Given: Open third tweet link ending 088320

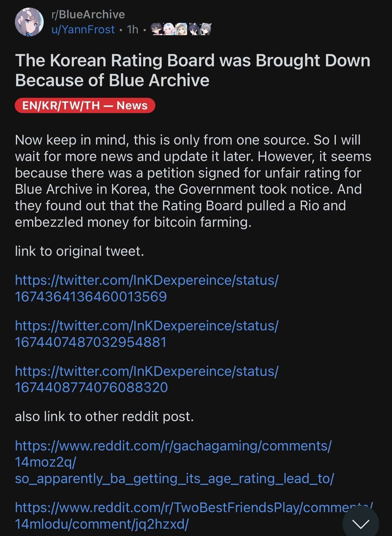Looking at the screenshot, I should [147, 379].
